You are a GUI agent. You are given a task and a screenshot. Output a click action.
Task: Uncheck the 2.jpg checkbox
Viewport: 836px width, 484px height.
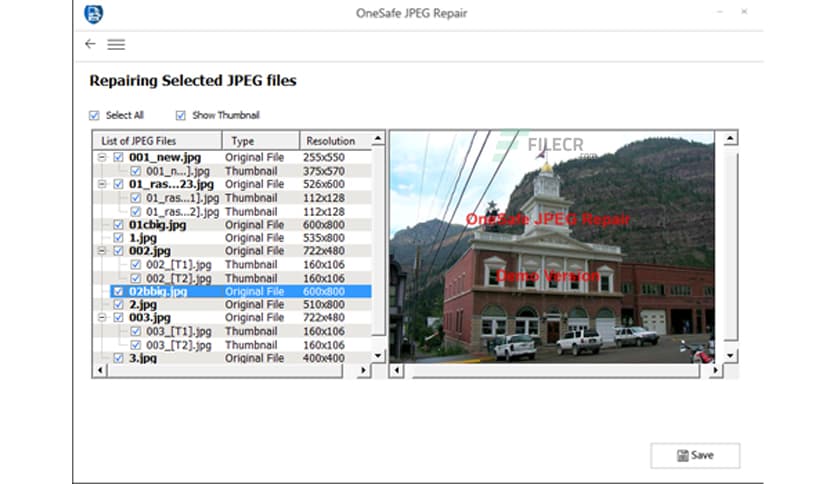pyautogui.click(x=118, y=304)
